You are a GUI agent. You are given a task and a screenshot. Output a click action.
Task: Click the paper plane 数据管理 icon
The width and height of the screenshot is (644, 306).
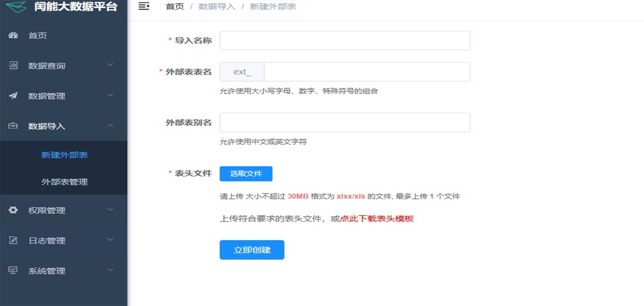click(13, 96)
